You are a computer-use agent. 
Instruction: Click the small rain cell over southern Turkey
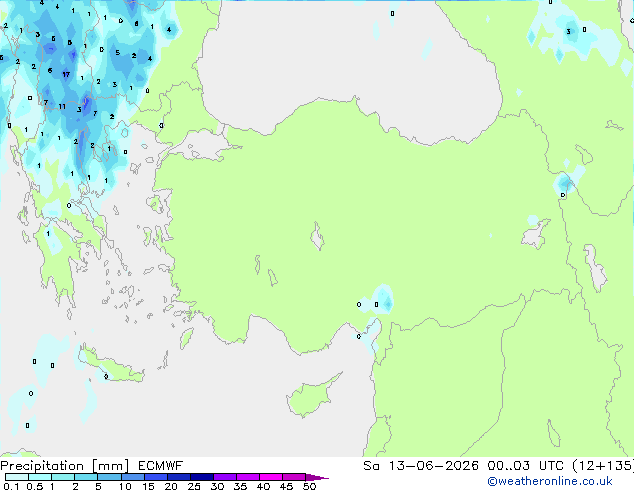click(382, 299)
